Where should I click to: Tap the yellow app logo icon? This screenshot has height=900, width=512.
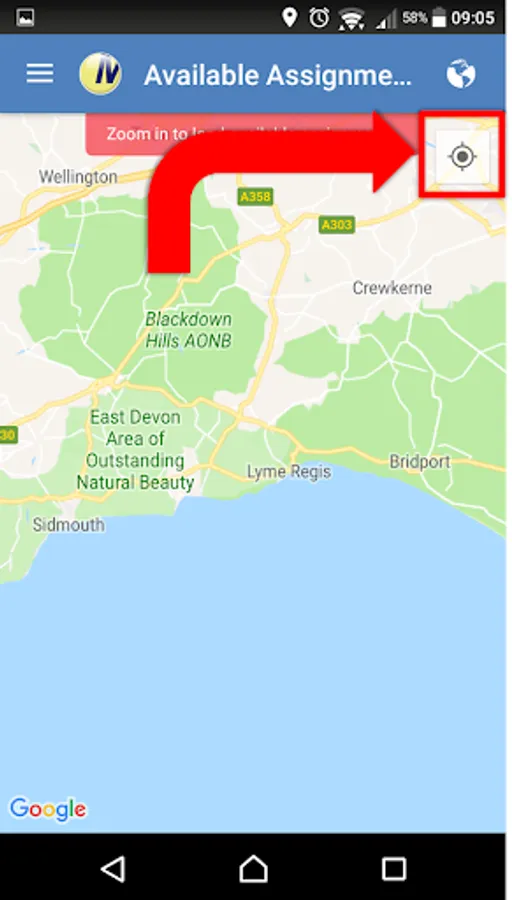(100, 74)
